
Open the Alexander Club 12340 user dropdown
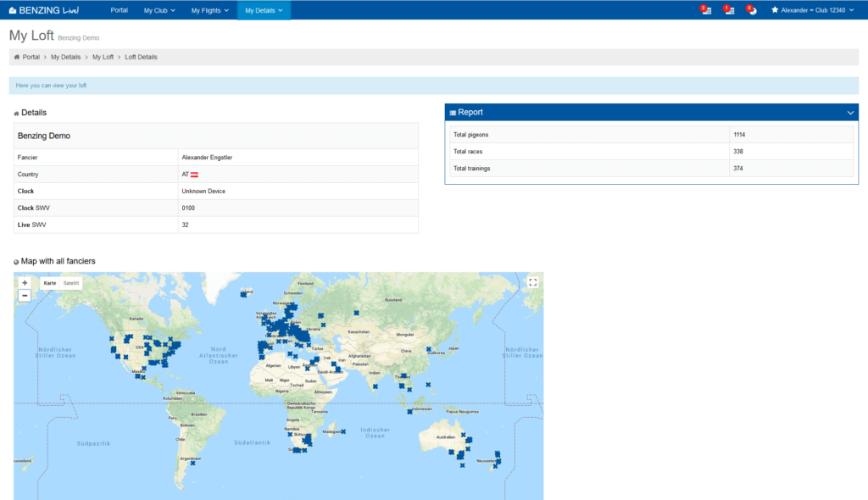pyautogui.click(x=817, y=10)
